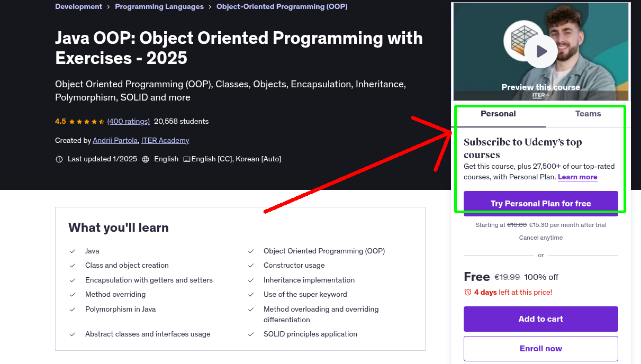Click the Add to cart button
The image size is (641, 364).
(541, 319)
